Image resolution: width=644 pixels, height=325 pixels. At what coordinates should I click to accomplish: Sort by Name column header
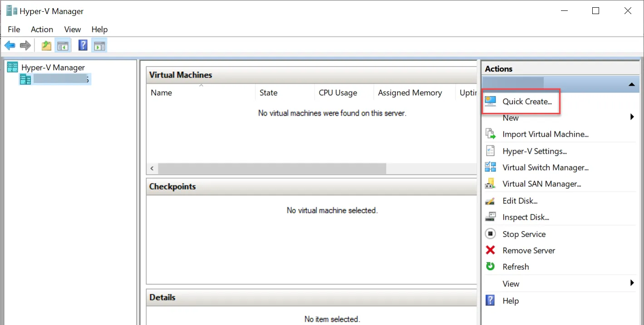click(201, 92)
